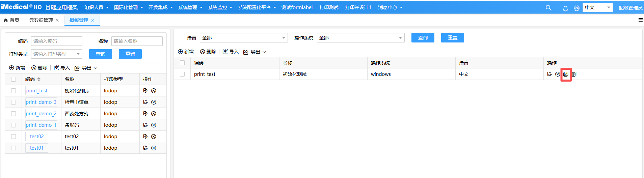
Task: Click delete icon in right print_test row
Action: pos(558,74)
